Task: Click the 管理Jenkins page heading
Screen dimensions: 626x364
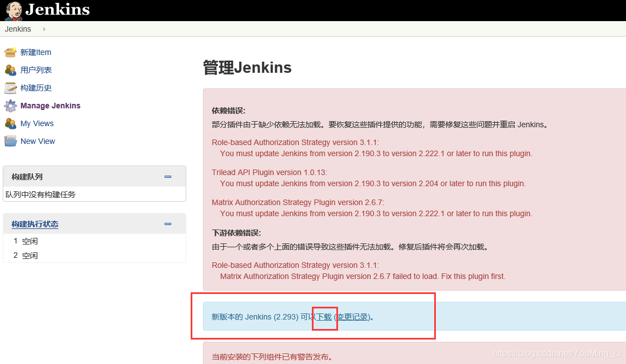Action: pyautogui.click(x=247, y=67)
